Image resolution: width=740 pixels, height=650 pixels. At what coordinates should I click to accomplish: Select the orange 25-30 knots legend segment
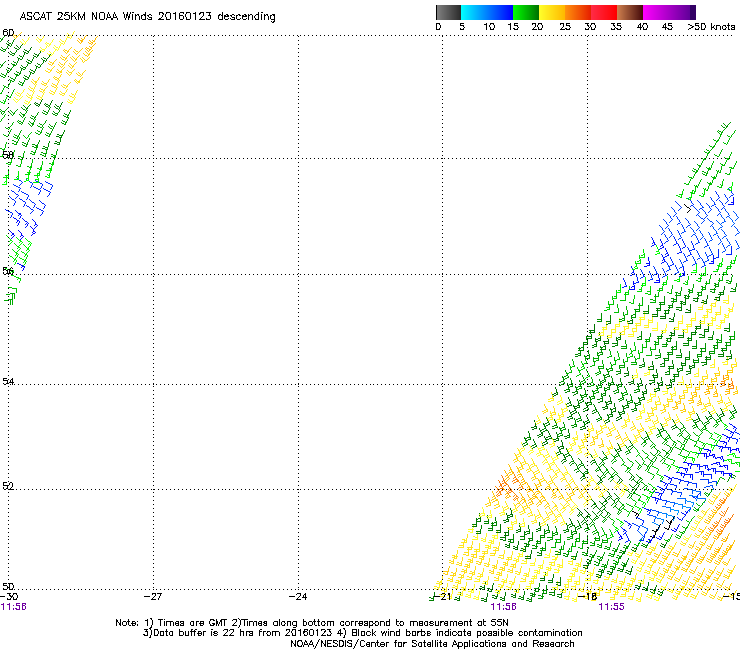578,12
